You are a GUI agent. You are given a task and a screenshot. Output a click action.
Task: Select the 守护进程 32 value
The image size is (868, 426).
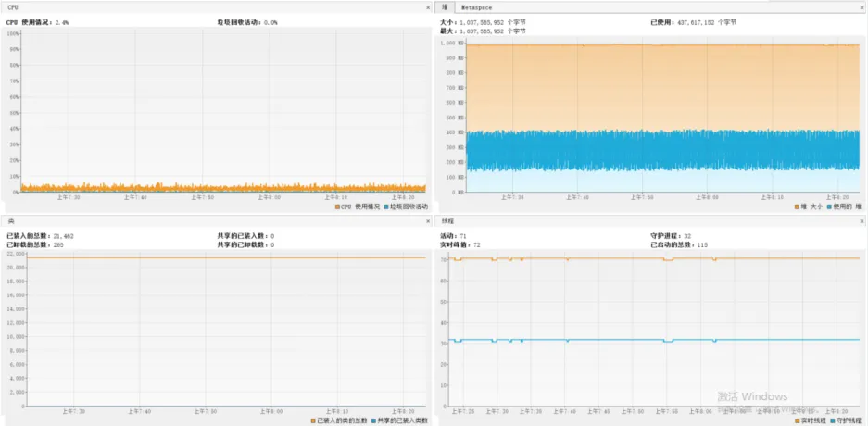687,236
